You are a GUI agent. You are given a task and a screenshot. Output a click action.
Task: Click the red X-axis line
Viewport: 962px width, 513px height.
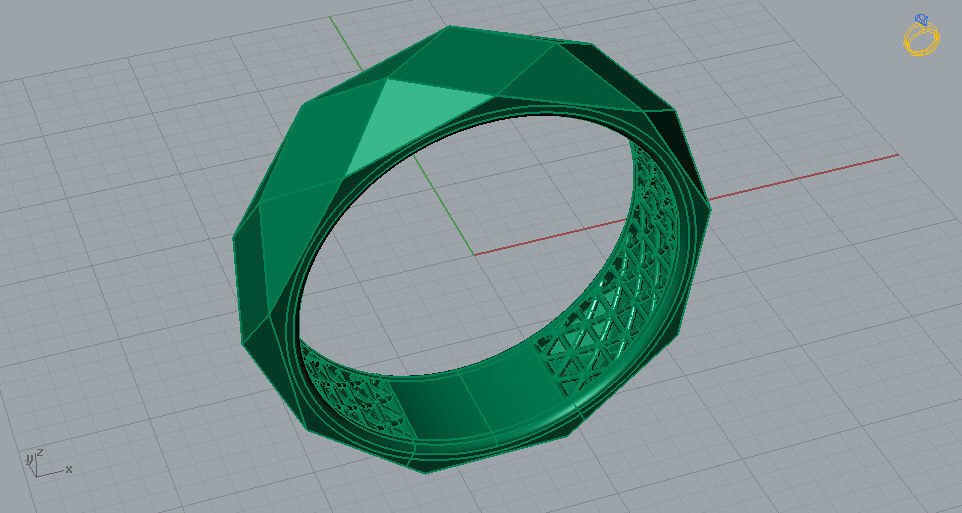(804, 177)
